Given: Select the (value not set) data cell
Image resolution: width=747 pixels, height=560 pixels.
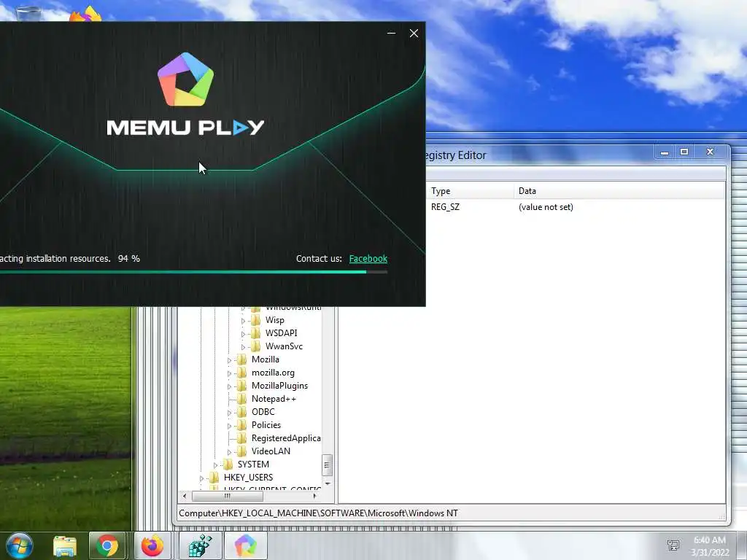Looking at the screenshot, I should (546, 206).
